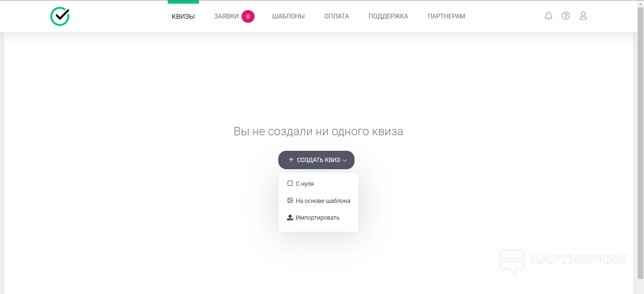Switch to the Квизы tab
The width and height of the screenshot is (644, 294).
pos(183,16)
